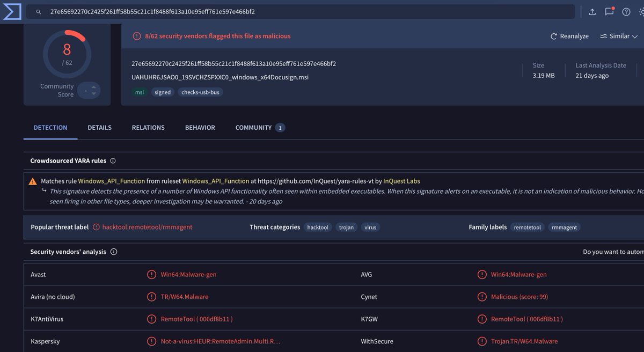The image size is (644, 352).
Task: Click AVG's malicious alert icon
Action: click(x=482, y=275)
